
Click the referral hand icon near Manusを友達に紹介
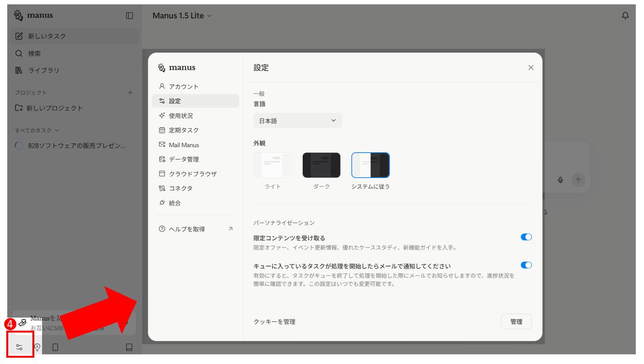(22, 321)
